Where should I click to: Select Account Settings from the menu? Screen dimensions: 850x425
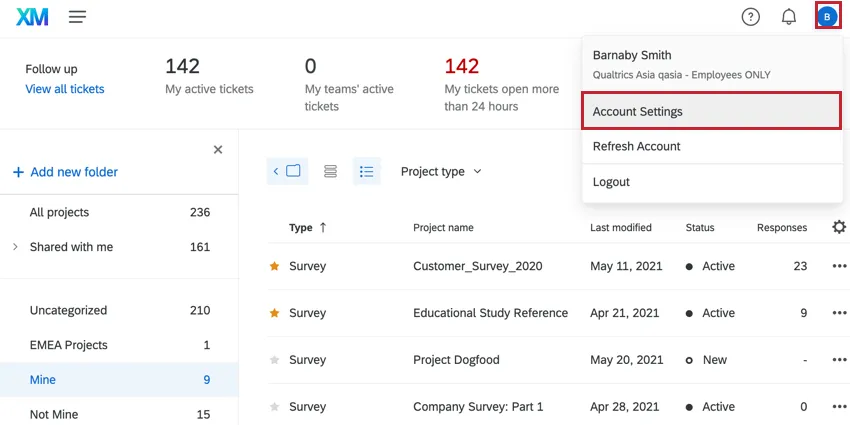tap(711, 111)
